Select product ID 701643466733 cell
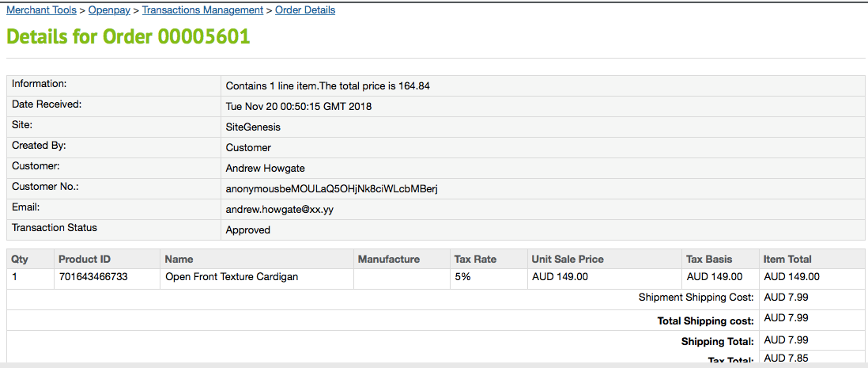 (93, 277)
